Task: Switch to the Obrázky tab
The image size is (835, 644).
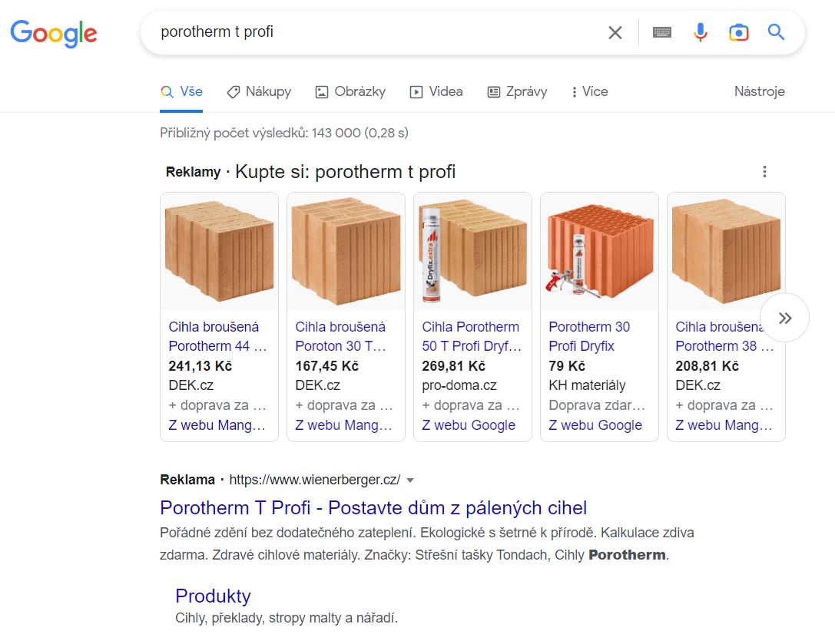Action: click(x=350, y=91)
